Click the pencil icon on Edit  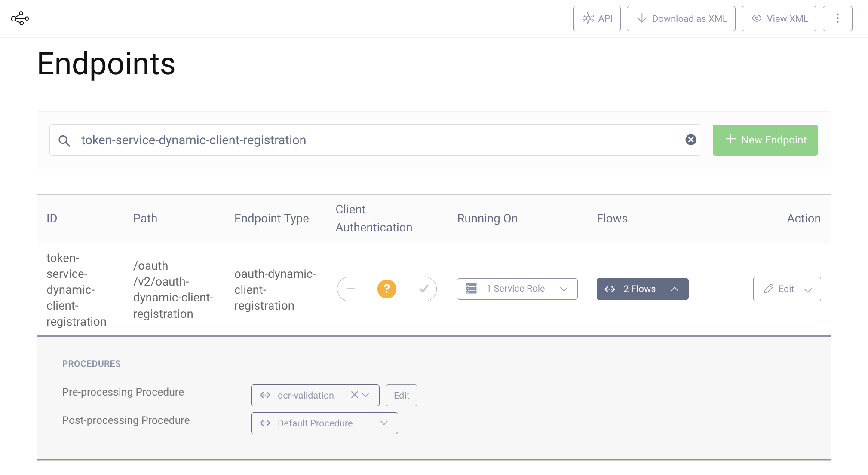click(768, 289)
